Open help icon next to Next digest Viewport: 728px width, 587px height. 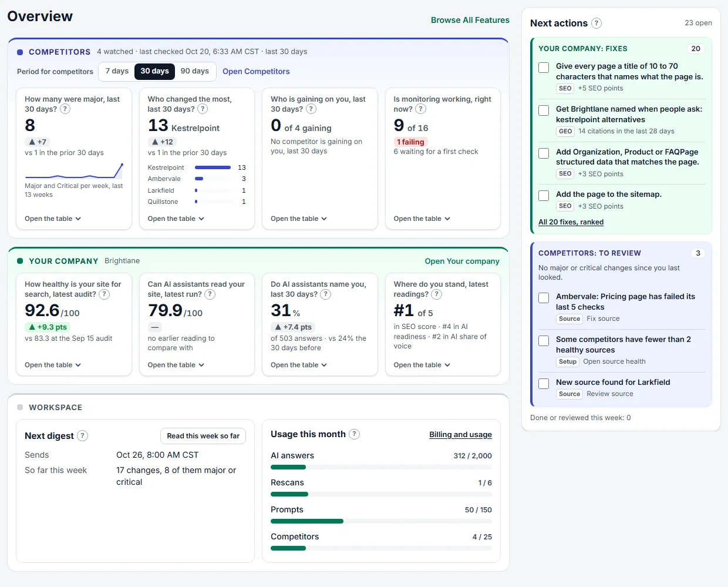click(x=83, y=435)
